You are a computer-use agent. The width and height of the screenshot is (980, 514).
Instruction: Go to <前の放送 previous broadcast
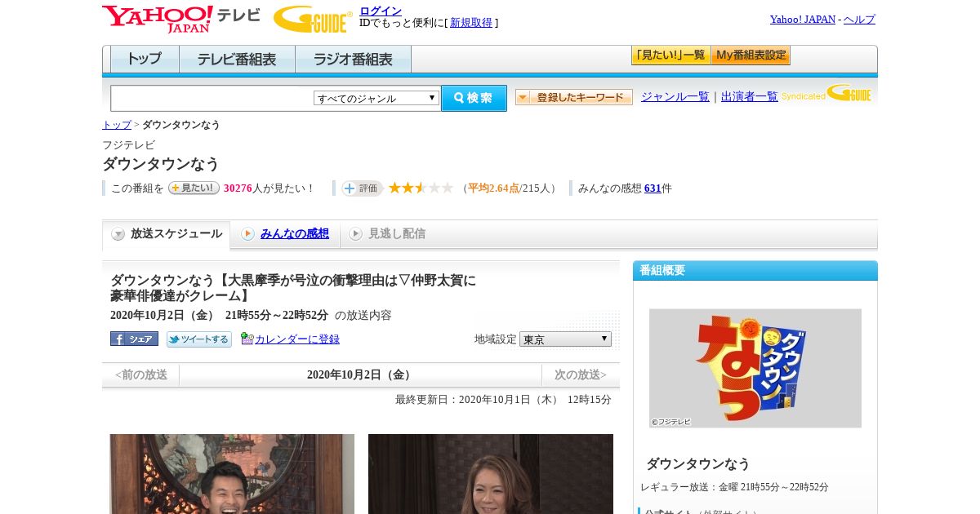(140, 375)
